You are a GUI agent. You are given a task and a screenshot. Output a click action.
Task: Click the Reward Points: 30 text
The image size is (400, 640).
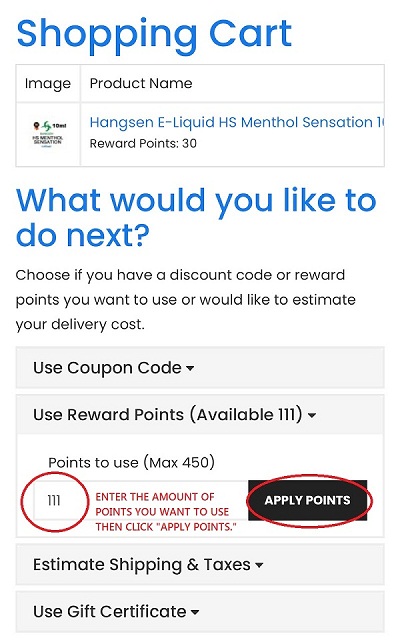(x=143, y=143)
